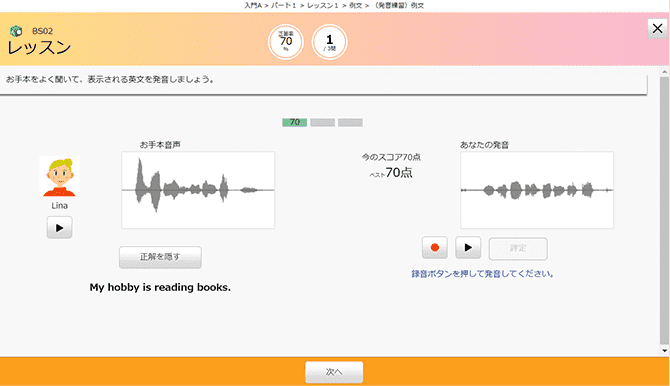Go to next with 次へ button

point(334,372)
